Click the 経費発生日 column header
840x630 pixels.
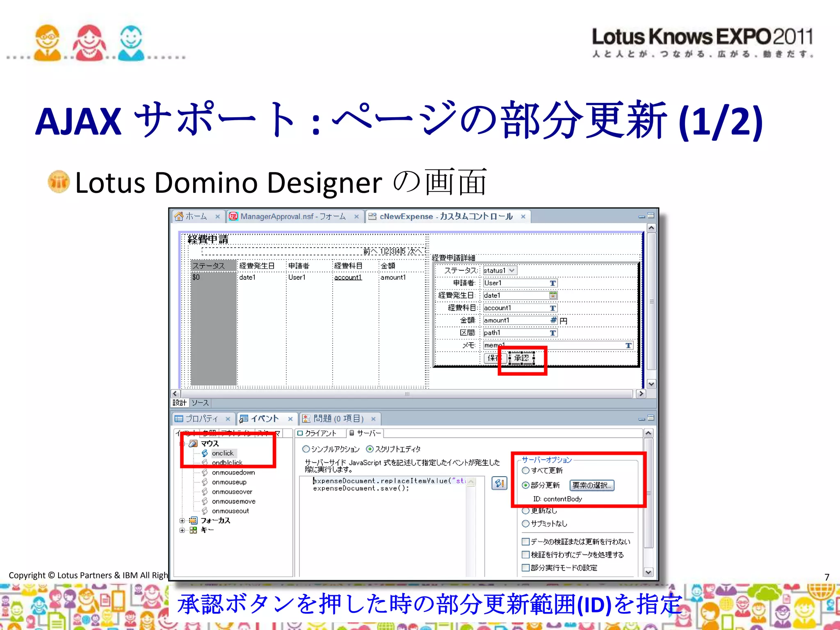coord(257,266)
